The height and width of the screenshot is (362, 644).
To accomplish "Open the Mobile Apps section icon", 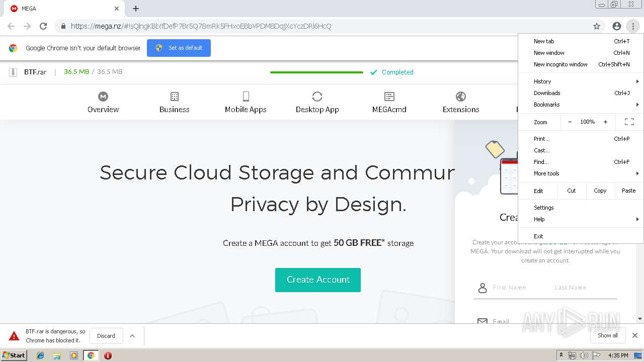I will pos(246,97).
